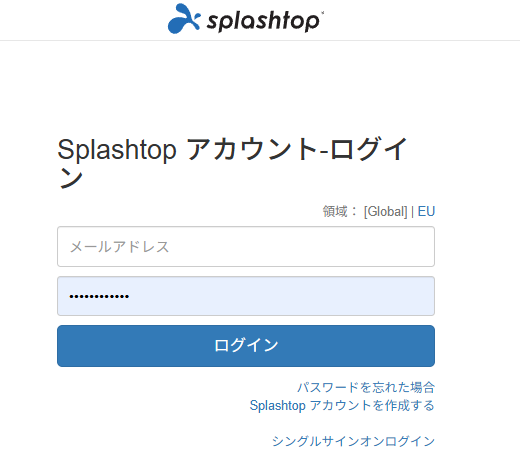Click the メールアドレス placeholder text
Image resolution: width=520 pixels, height=462 pixels.
tap(119, 247)
